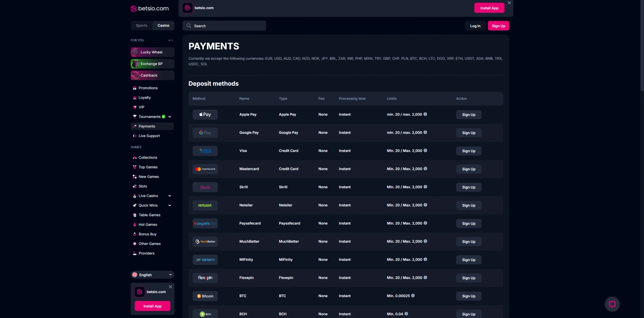Open the VIP section

(x=141, y=107)
